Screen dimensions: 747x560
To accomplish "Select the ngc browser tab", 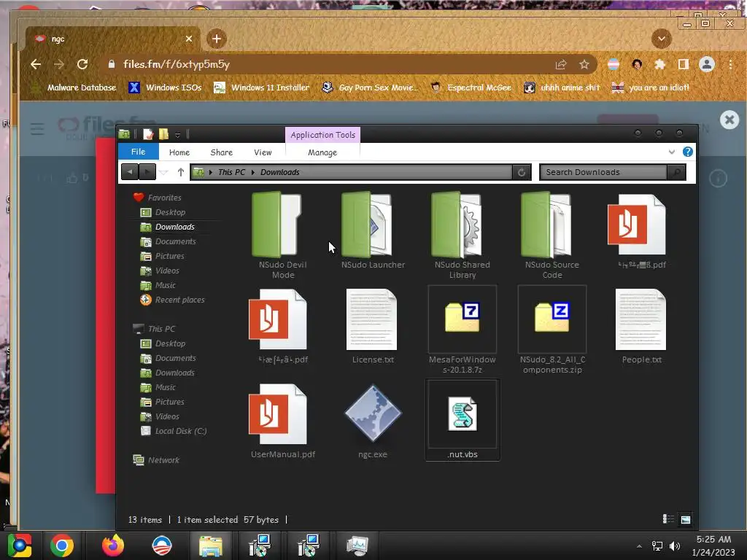I will pyautogui.click(x=112, y=39).
